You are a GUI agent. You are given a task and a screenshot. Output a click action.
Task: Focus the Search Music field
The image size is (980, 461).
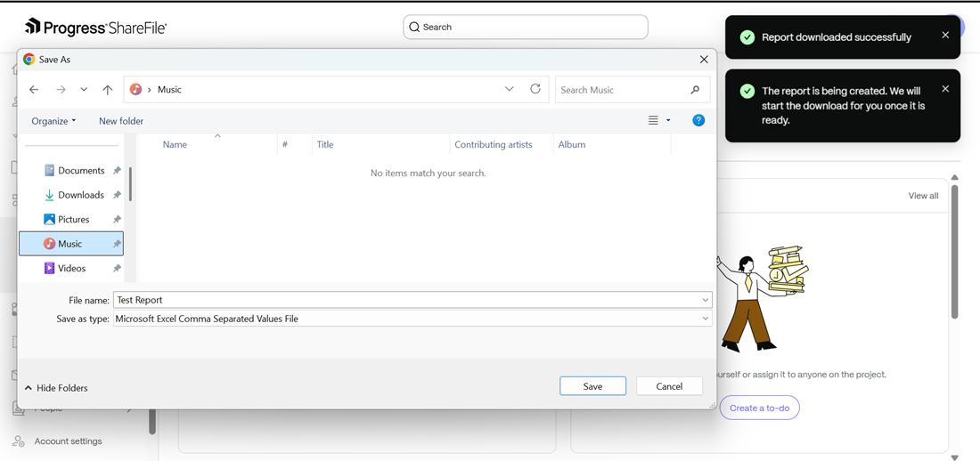coord(633,90)
